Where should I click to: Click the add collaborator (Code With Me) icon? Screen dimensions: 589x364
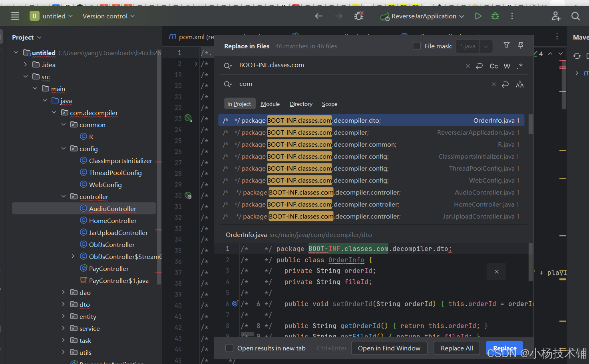pos(556,16)
